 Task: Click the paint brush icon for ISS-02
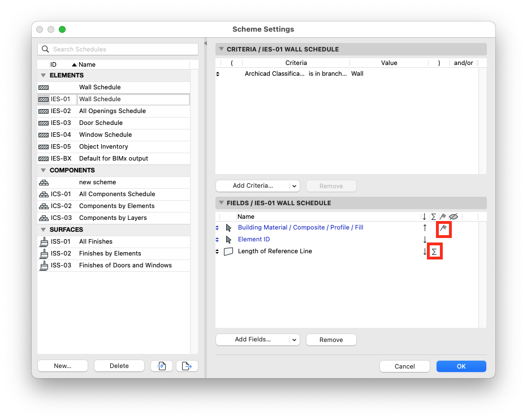click(44, 254)
